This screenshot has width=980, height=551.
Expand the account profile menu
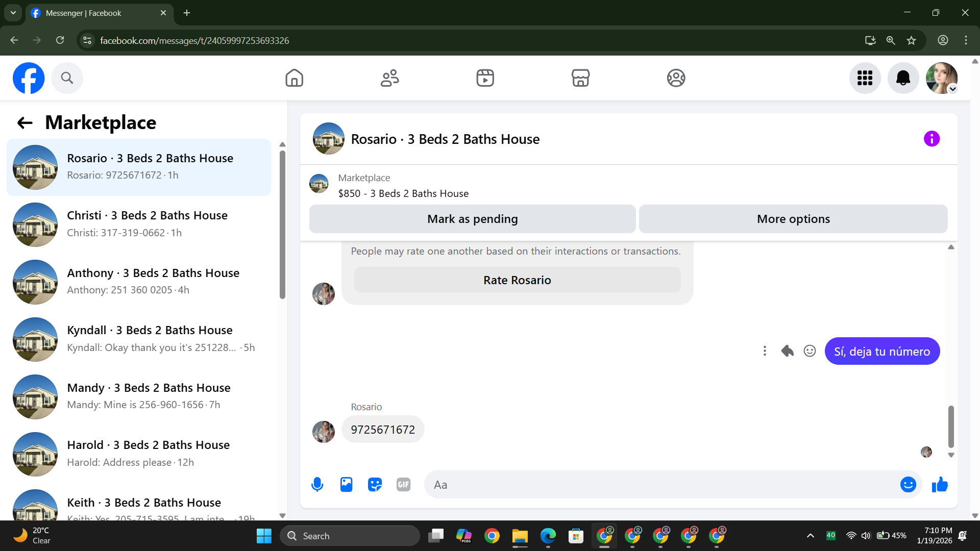coord(942,78)
